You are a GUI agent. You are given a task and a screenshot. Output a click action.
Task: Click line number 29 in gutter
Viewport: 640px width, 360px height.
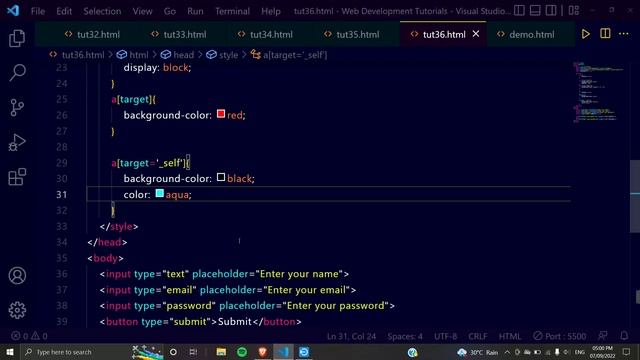[62, 163]
